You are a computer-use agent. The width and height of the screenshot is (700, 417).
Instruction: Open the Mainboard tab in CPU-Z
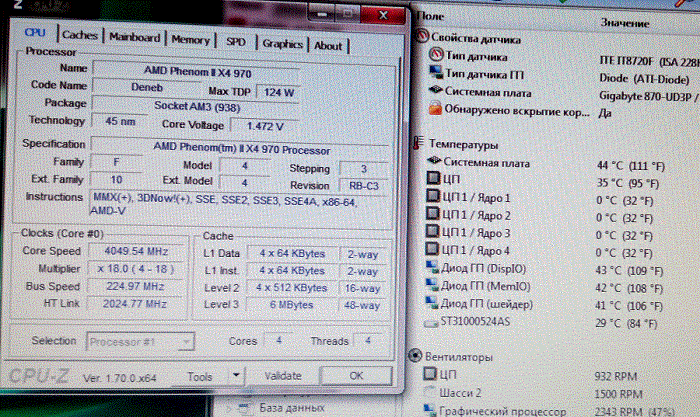(x=134, y=38)
